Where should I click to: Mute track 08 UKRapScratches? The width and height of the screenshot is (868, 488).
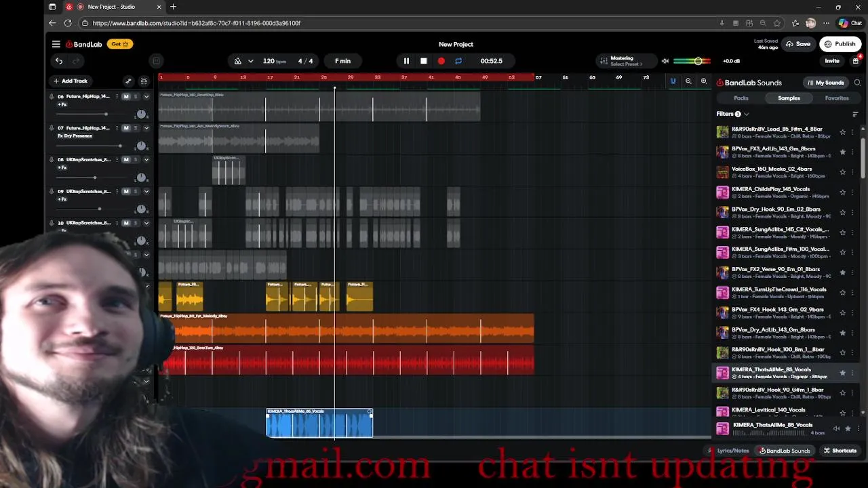pyautogui.click(x=126, y=160)
